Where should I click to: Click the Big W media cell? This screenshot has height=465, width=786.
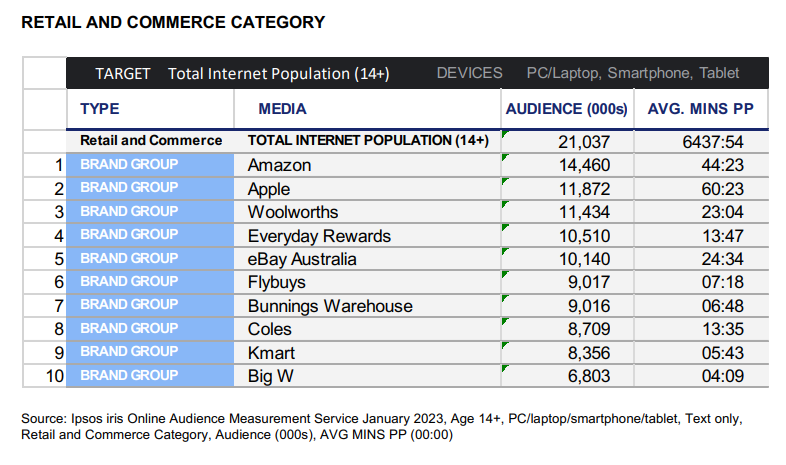271,376
